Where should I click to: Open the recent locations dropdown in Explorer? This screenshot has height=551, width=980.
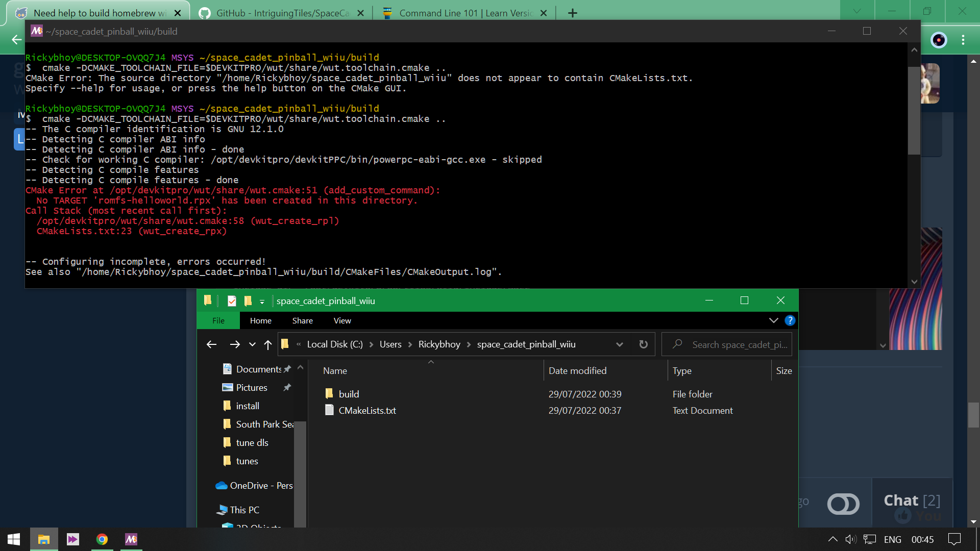click(x=252, y=344)
